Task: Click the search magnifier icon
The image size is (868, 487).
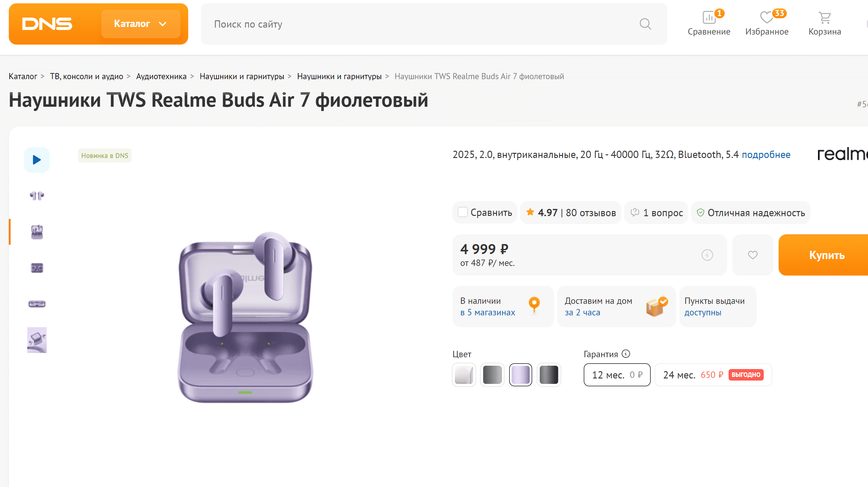Action: tap(645, 24)
